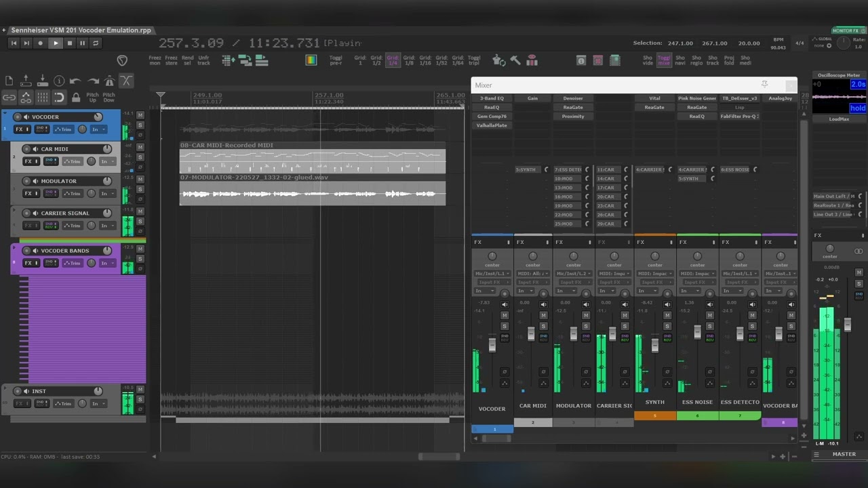
Task: Expand the SYNTH MIDI input dropdown
Action: (x=654, y=274)
